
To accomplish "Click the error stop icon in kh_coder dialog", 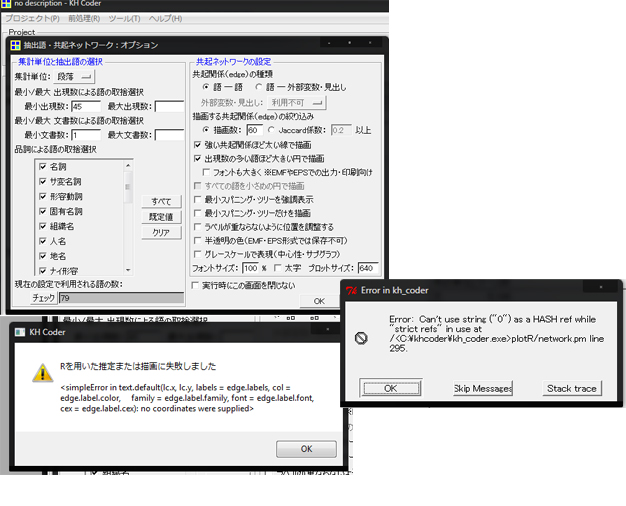I will 361,338.
